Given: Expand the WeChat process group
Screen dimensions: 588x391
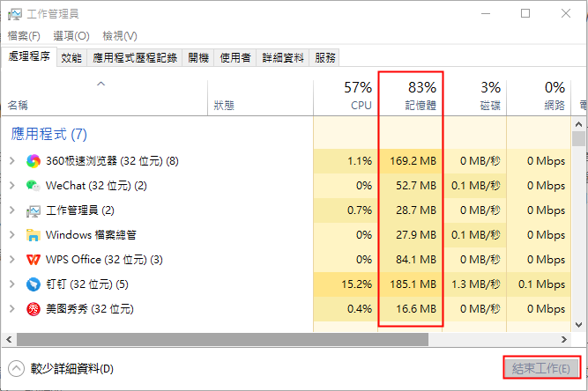Looking at the screenshot, I should [x=12, y=186].
